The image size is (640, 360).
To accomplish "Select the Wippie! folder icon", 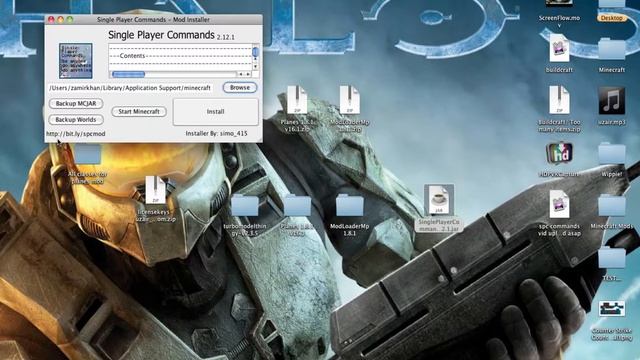I will (x=611, y=153).
